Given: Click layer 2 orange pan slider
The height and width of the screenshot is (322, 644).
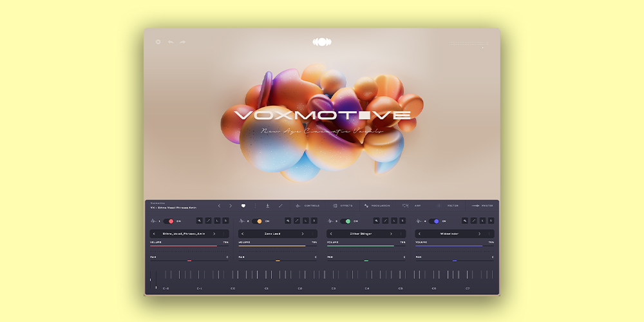Looking at the screenshot, I should coord(278,260).
